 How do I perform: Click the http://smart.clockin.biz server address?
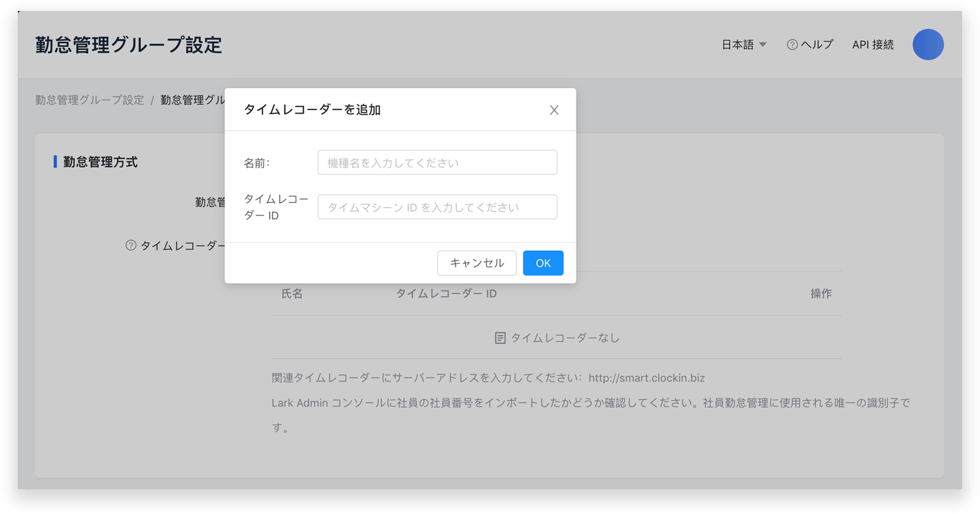point(646,377)
